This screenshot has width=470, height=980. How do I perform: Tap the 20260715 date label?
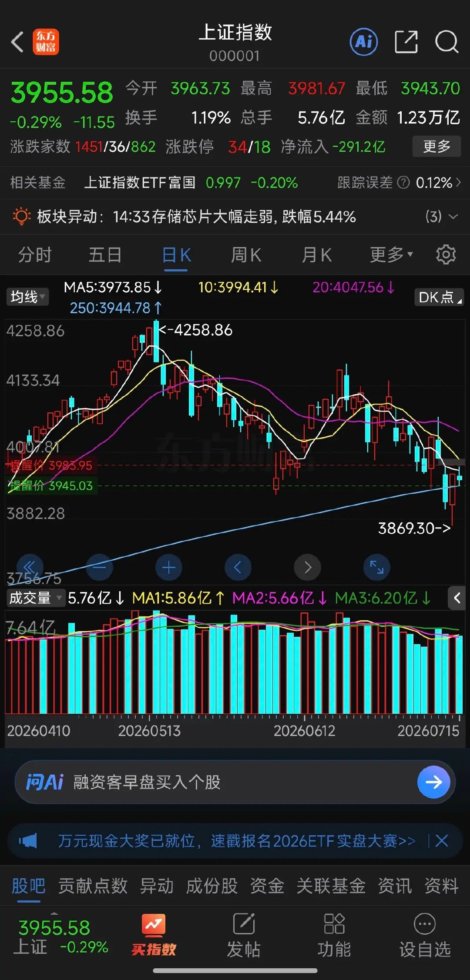pyautogui.click(x=428, y=731)
